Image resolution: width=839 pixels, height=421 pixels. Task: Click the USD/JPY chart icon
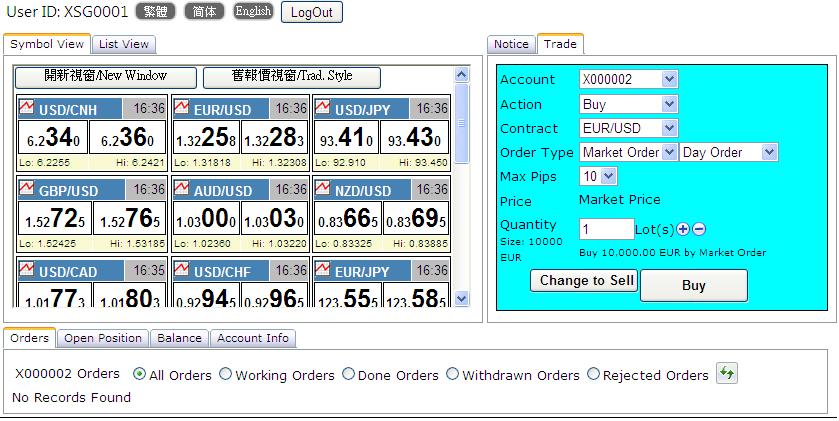click(323, 108)
